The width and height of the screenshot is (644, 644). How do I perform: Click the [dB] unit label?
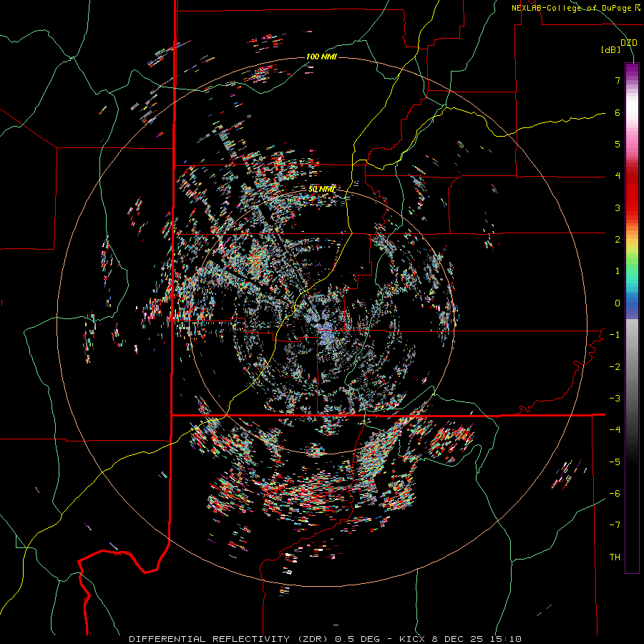pyautogui.click(x=610, y=50)
